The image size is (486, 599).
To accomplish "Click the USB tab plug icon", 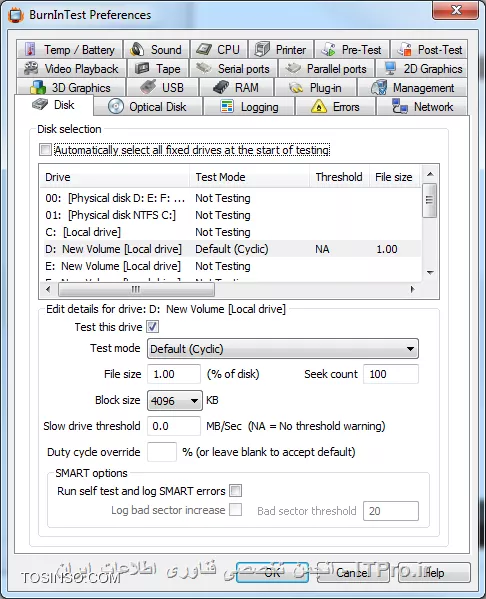I will (148, 87).
